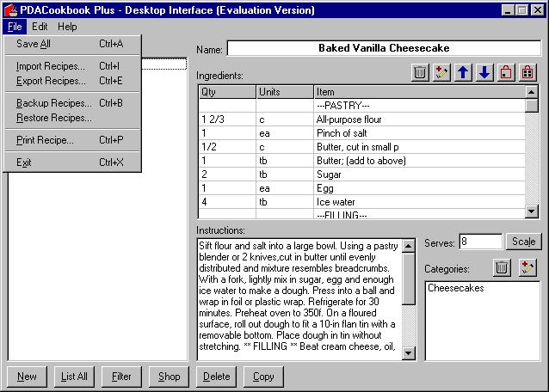Click Instructions scrollbar down arrow
Screen dimensions: 549x392
408,353
